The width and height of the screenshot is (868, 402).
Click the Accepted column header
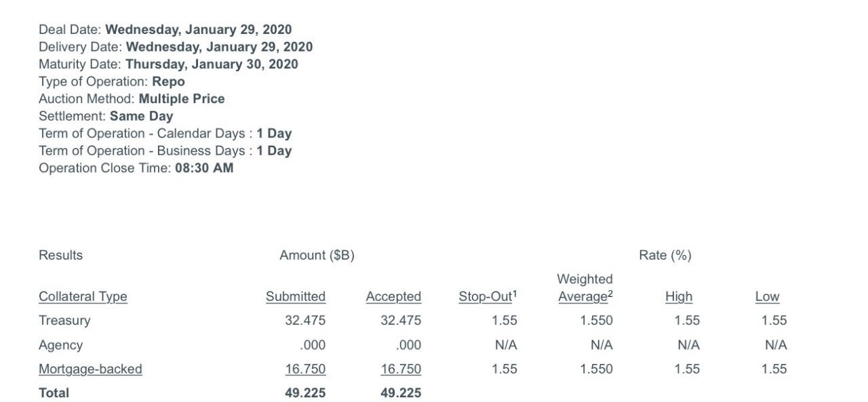point(393,296)
